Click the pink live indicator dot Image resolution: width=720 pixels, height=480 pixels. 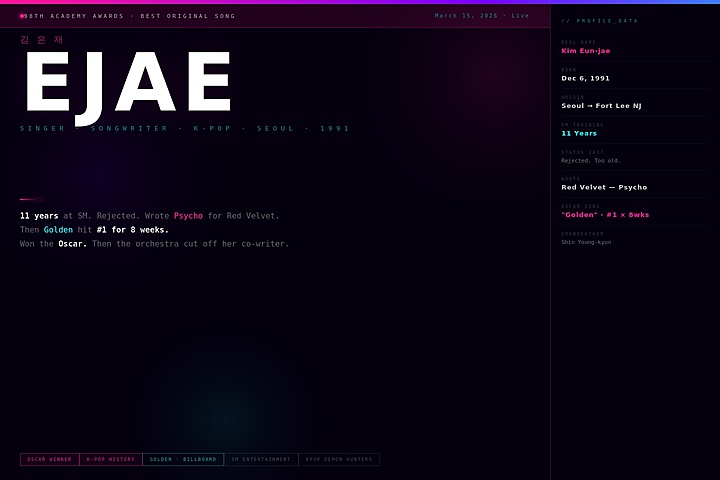tap(23, 16)
